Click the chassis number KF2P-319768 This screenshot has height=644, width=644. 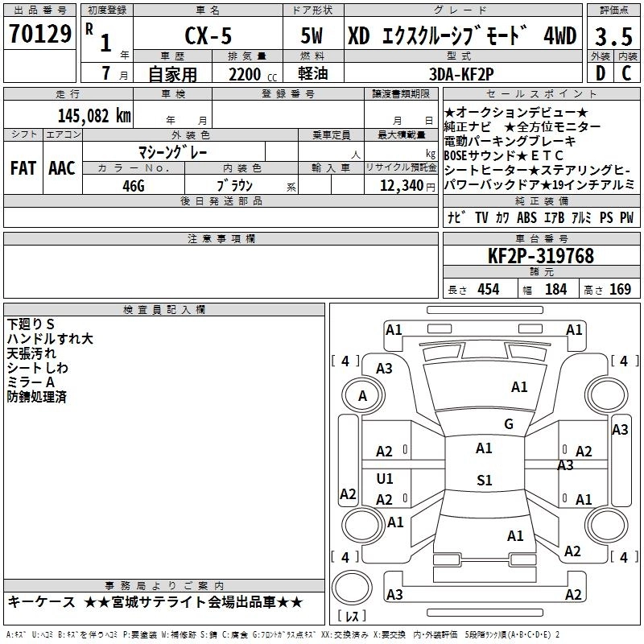click(x=541, y=256)
